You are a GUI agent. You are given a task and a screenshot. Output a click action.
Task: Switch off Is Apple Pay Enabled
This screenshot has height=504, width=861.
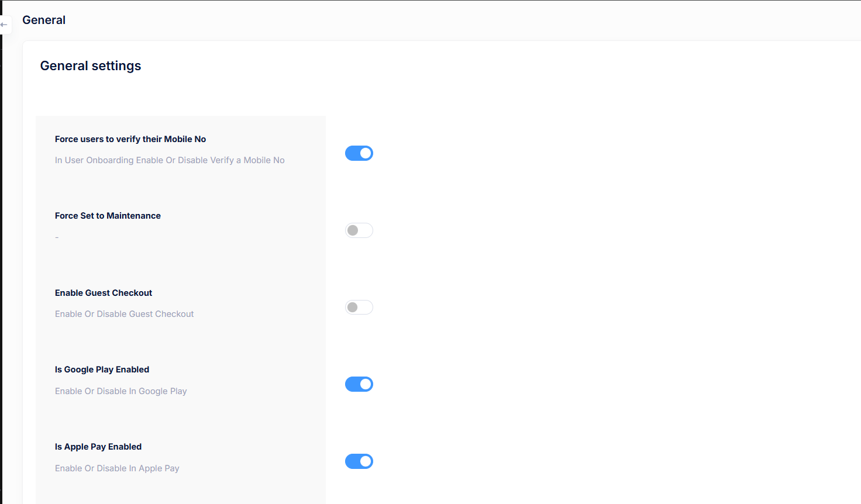pos(359,461)
